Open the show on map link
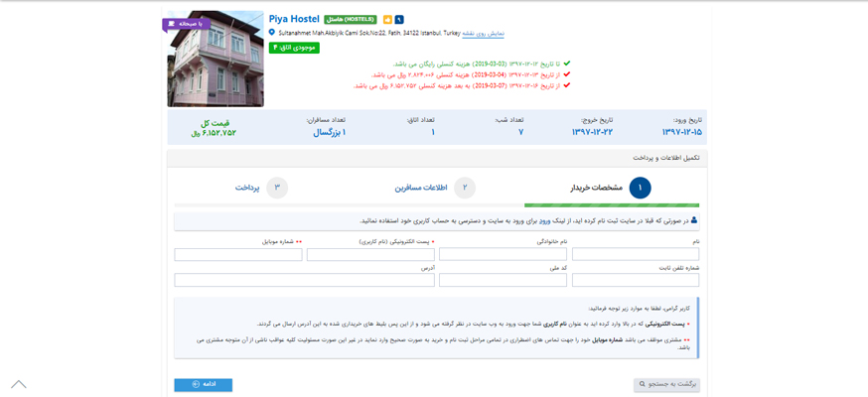 tap(484, 33)
